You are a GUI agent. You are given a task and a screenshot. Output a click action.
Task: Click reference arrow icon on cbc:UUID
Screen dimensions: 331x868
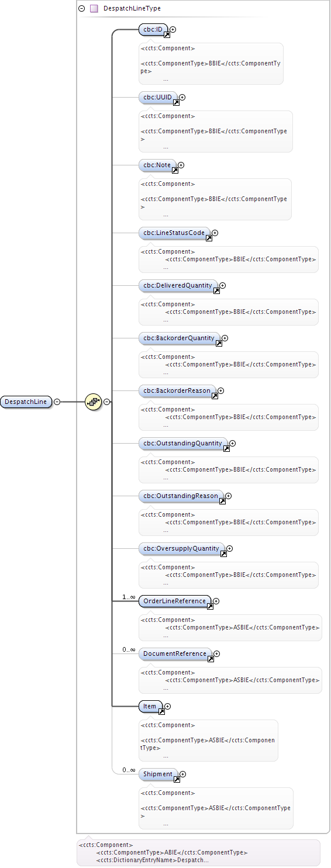point(176,103)
